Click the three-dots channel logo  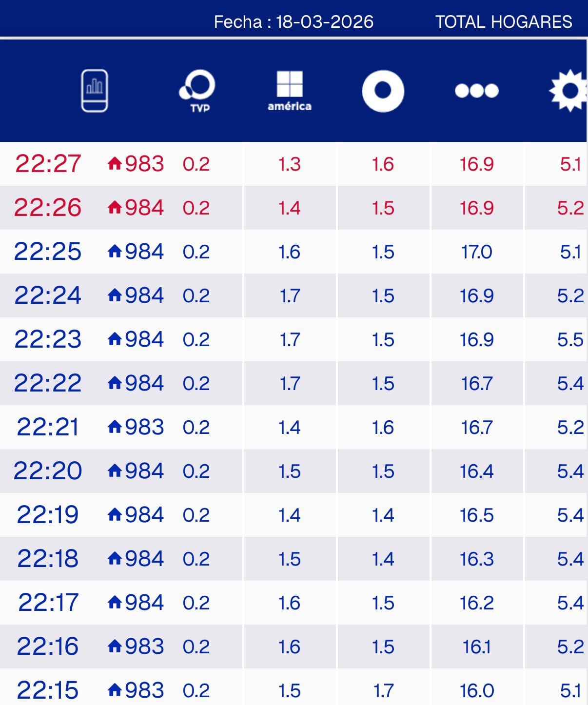tap(476, 91)
